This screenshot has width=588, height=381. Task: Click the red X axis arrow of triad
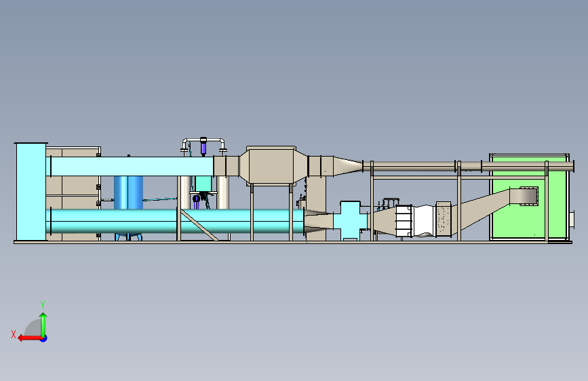click(x=30, y=338)
